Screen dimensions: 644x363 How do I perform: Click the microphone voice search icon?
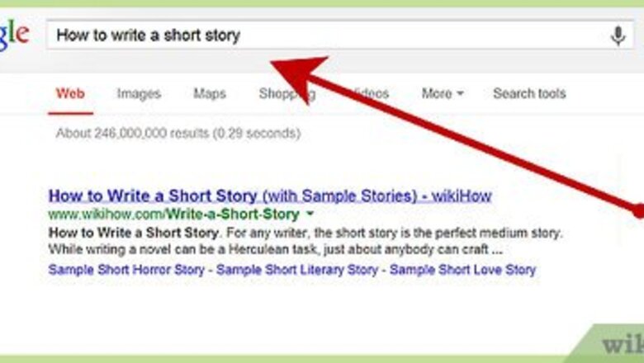pos(617,35)
